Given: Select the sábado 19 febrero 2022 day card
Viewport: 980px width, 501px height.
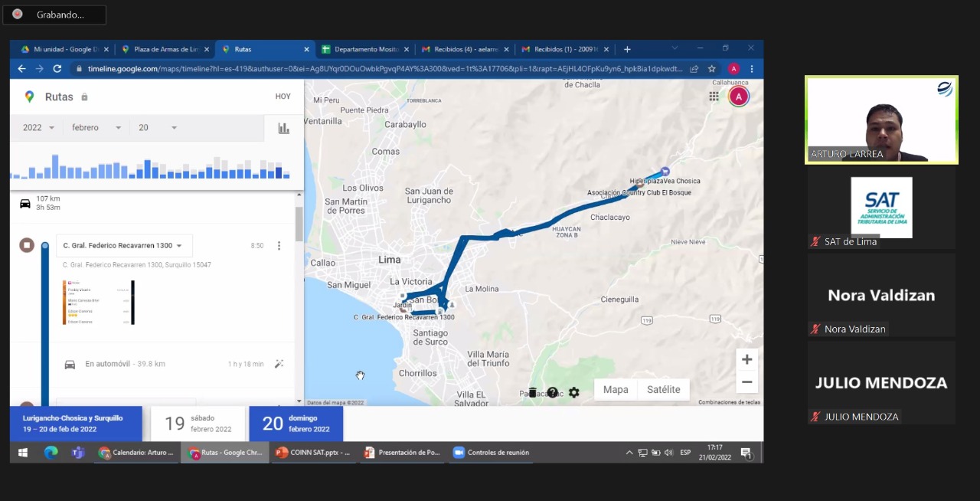Looking at the screenshot, I should [x=198, y=424].
